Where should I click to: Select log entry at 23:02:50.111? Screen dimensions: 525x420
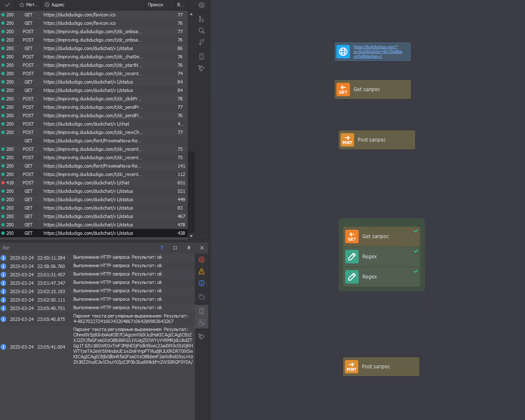97,299
